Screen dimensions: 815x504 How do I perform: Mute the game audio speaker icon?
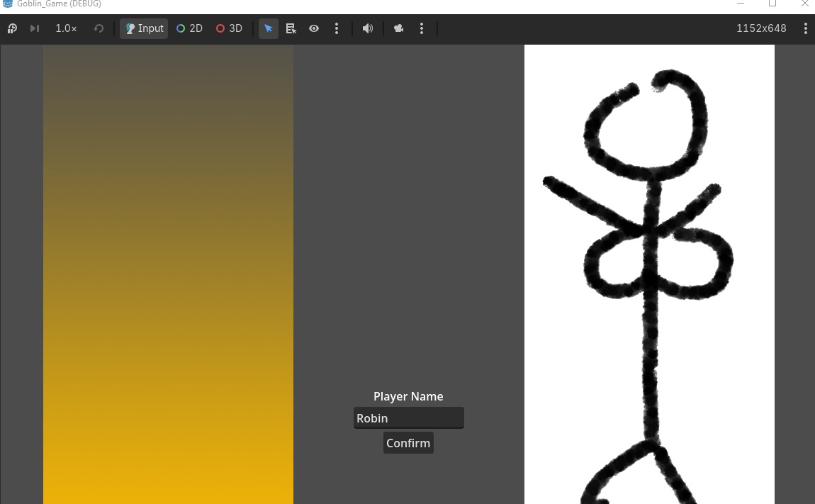368,28
